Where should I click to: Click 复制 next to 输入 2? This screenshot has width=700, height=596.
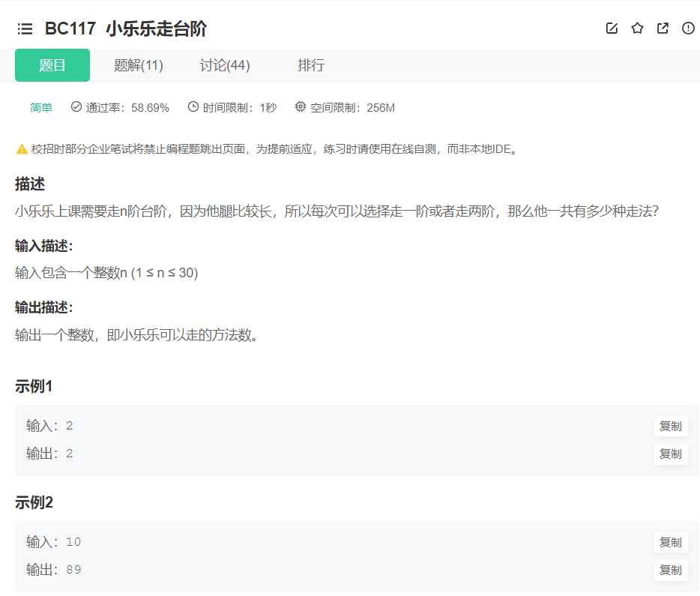tap(670, 426)
